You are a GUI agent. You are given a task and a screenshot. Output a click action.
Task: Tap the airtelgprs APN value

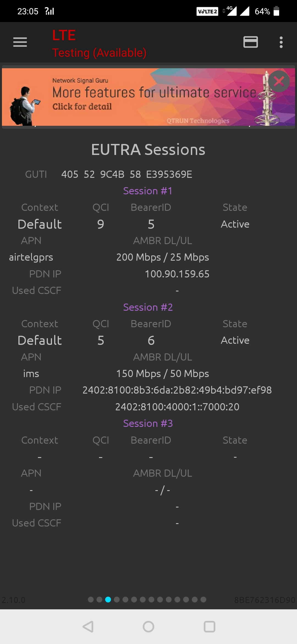(x=31, y=257)
